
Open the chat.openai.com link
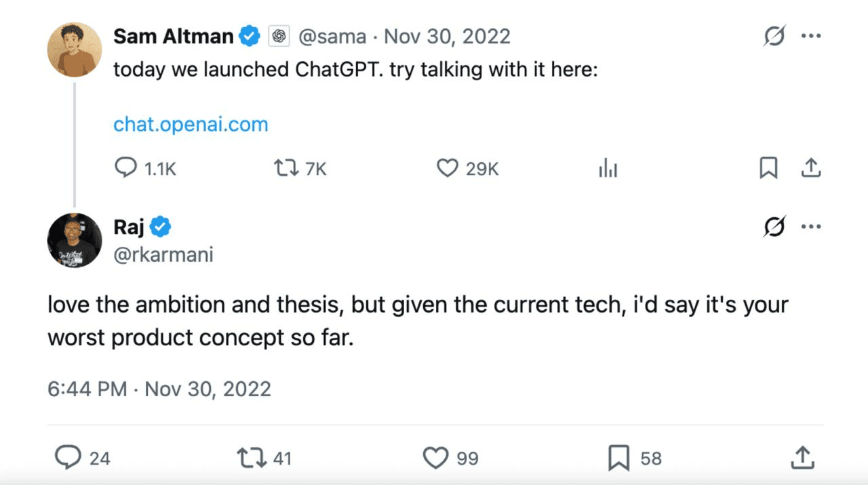(191, 124)
